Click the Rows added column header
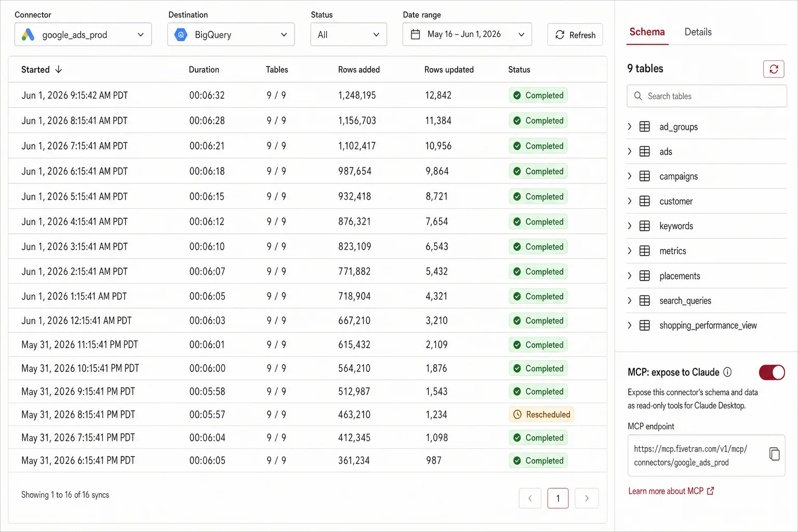This screenshot has width=798, height=532. click(359, 70)
